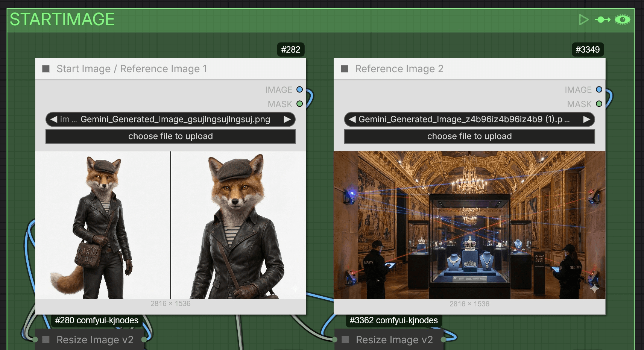Viewport: 644px width, 350px height.
Task: Click the MASK output port of Reference Image 2
Action: 599,104
